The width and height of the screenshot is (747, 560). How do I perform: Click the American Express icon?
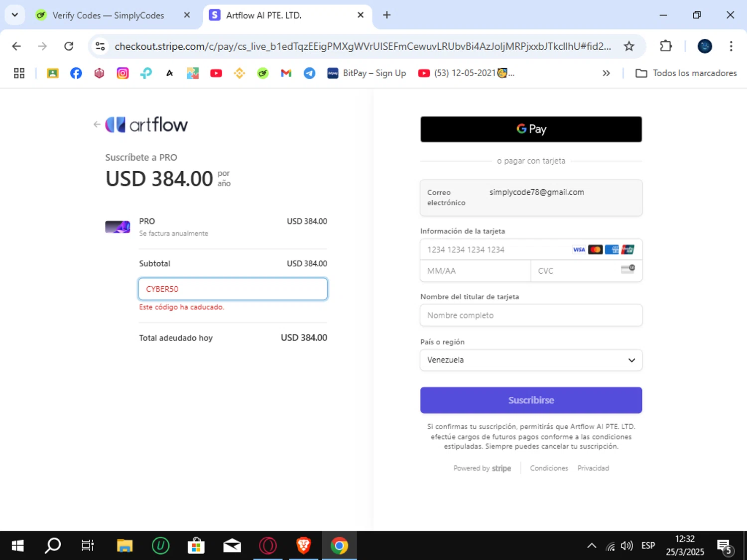pyautogui.click(x=612, y=249)
